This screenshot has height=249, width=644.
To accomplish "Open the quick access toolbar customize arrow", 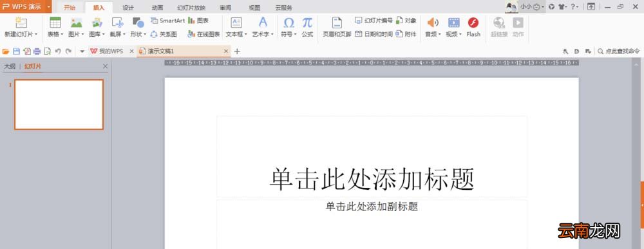I will click(82, 51).
